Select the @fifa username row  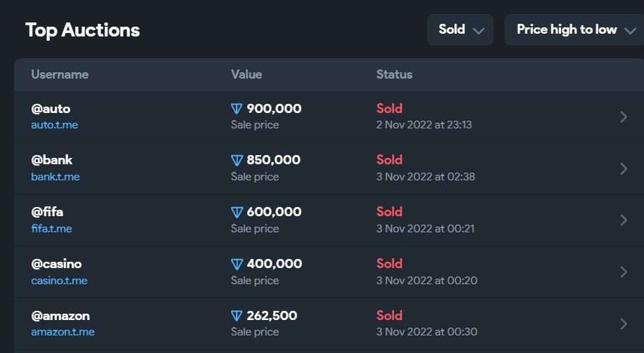point(48,212)
